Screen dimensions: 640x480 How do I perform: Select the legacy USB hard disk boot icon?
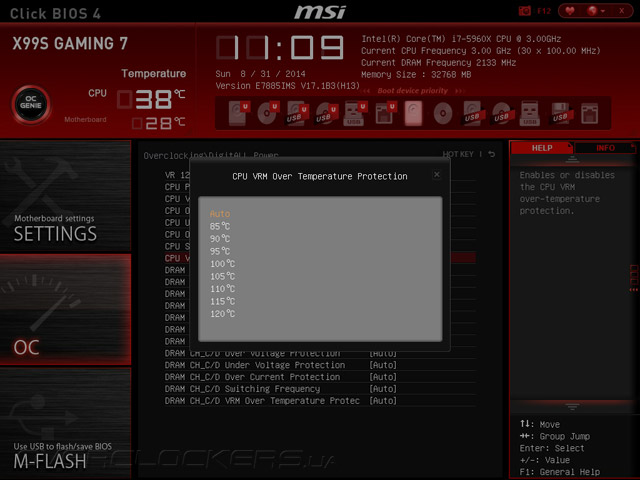(x=473, y=113)
